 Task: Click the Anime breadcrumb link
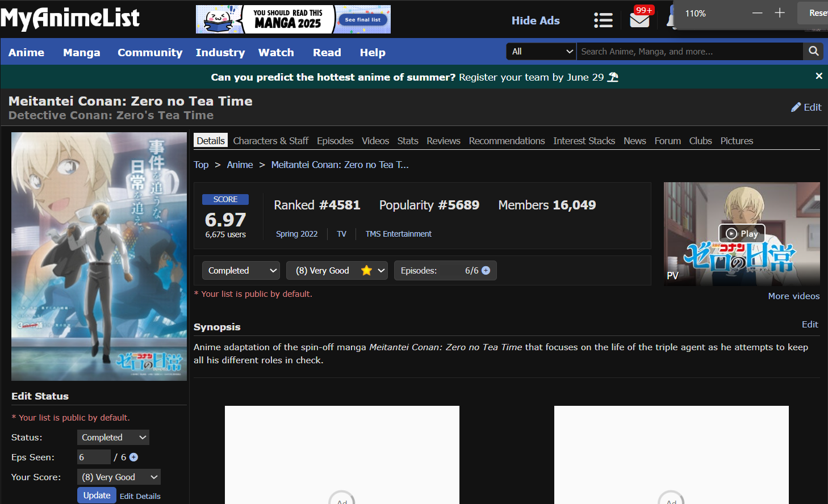click(240, 165)
